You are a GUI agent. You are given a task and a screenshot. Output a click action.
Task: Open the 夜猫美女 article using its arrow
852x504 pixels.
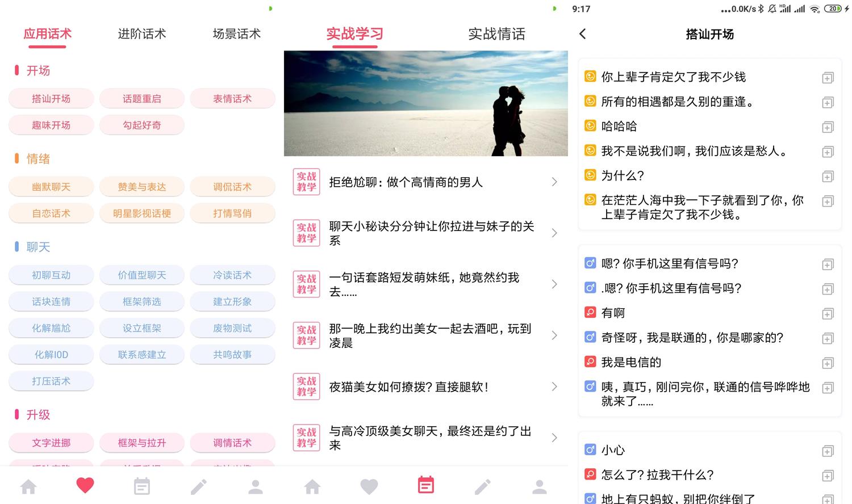click(554, 387)
